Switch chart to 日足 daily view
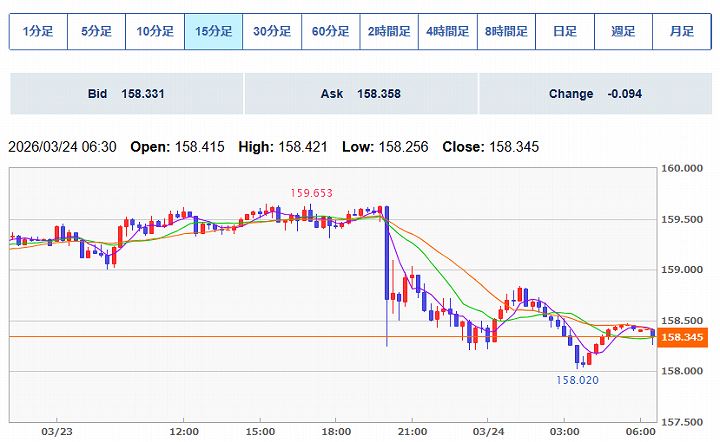Screen dimensions: 720x442 [564, 31]
